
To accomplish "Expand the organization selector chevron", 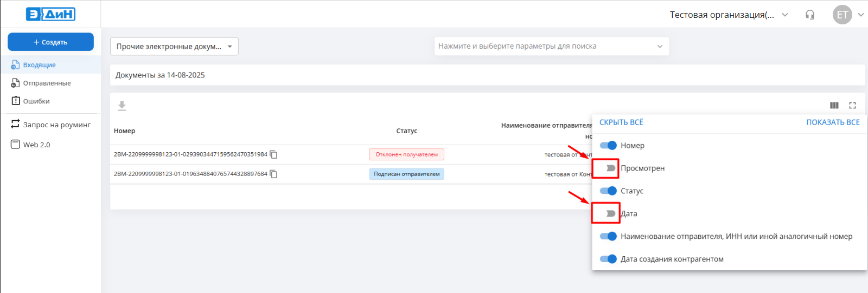I will tap(784, 15).
